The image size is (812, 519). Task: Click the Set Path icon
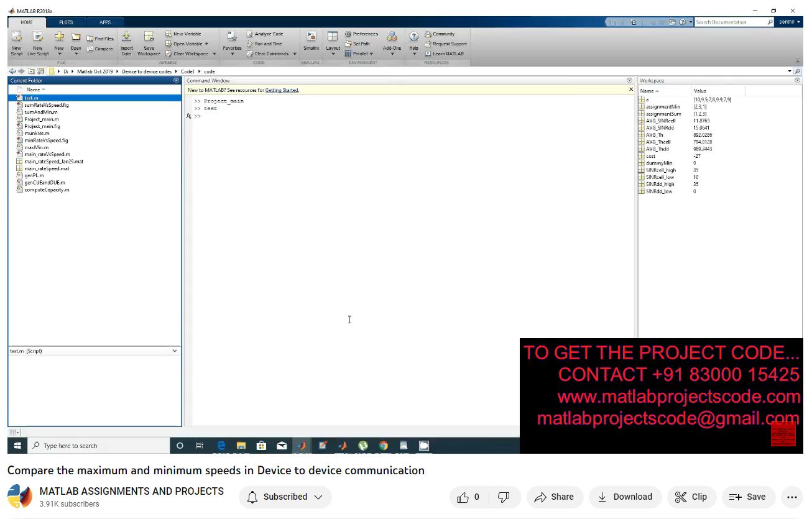pos(358,44)
